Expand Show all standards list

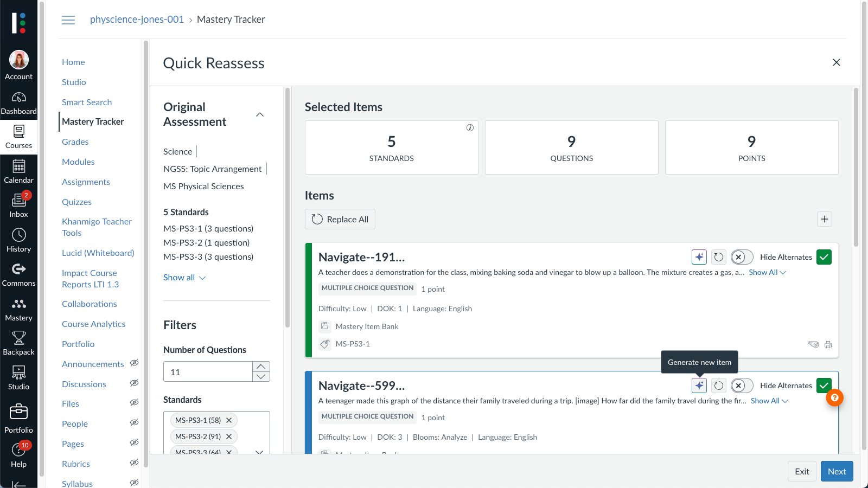[184, 278]
